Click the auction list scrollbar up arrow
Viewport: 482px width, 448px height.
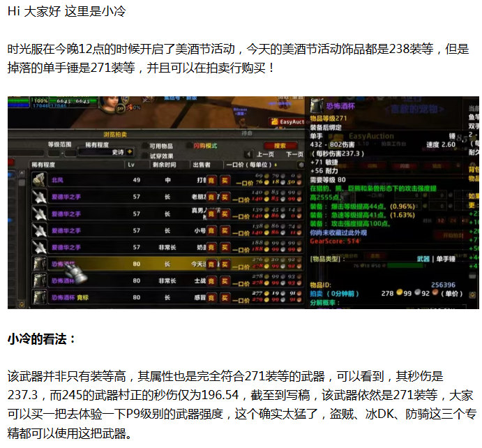click(22, 174)
